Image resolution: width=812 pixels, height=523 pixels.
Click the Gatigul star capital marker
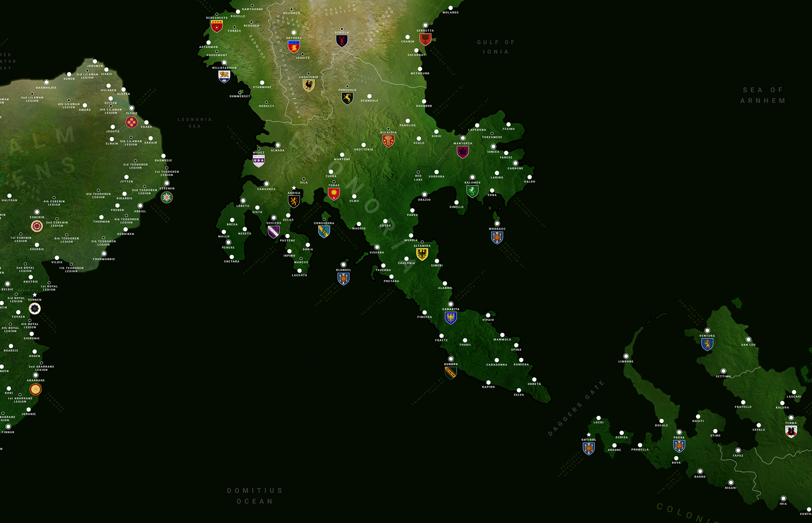(589, 435)
